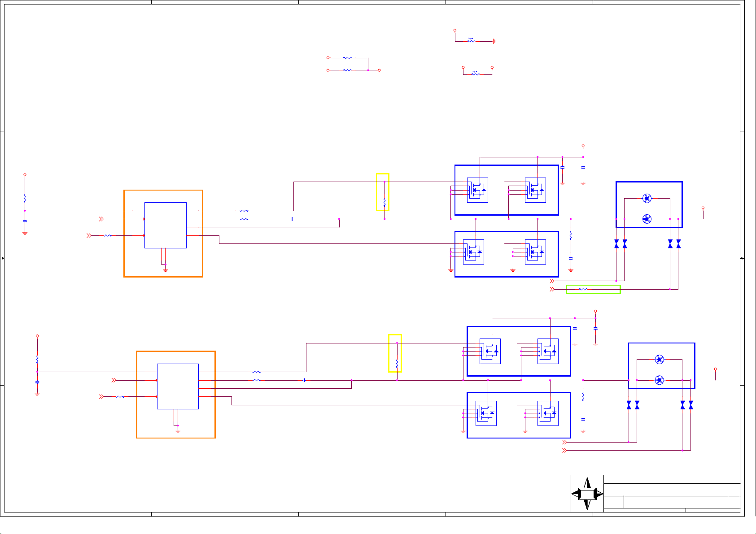Click the off-page connector feeding the green-boxed resistor
Viewport: 756px width, 534px height.
pyautogui.click(x=552, y=289)
